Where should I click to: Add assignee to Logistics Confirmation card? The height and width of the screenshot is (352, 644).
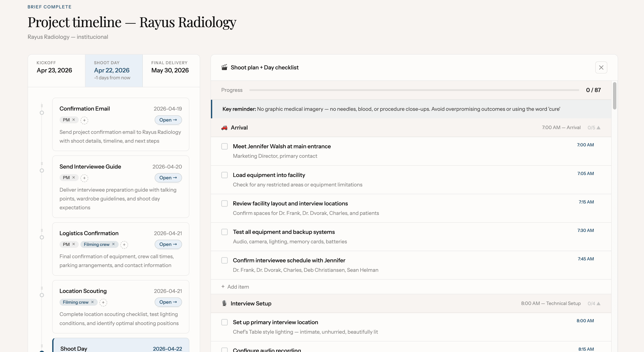point(124,245)
